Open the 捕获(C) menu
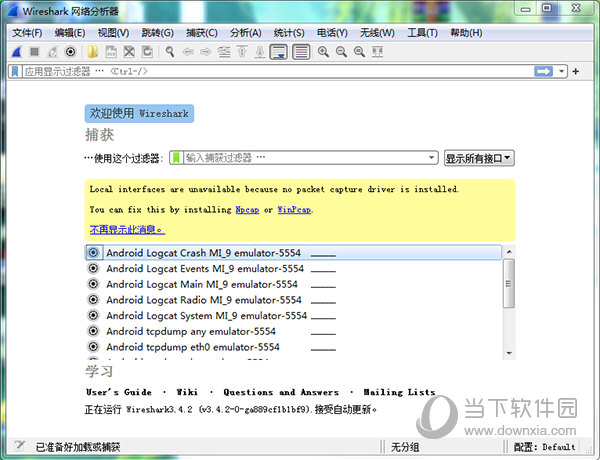 coord(202,33)
